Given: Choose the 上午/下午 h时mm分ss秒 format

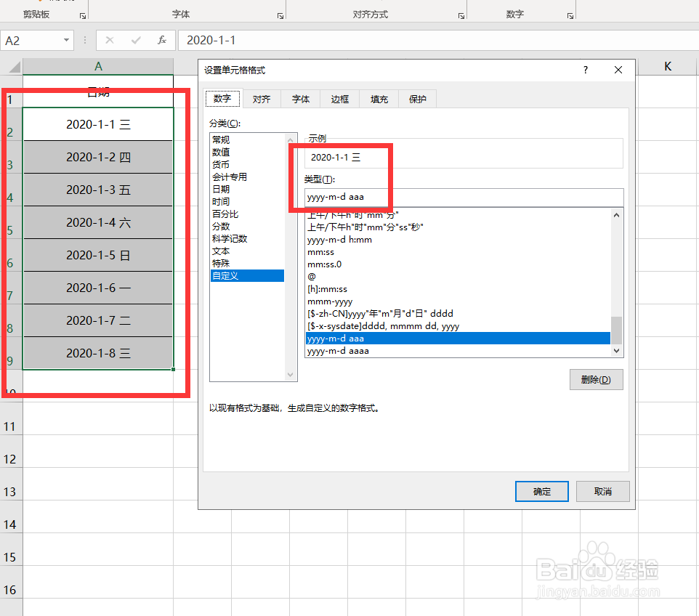Looking at the screenshot, I should [458, 227].
